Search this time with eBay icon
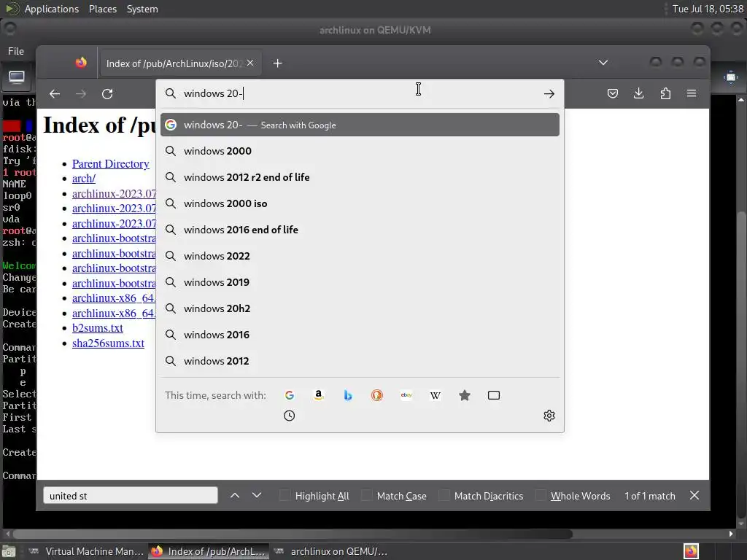The height and width of the screenshot is (560, 747). coord(406,395)
